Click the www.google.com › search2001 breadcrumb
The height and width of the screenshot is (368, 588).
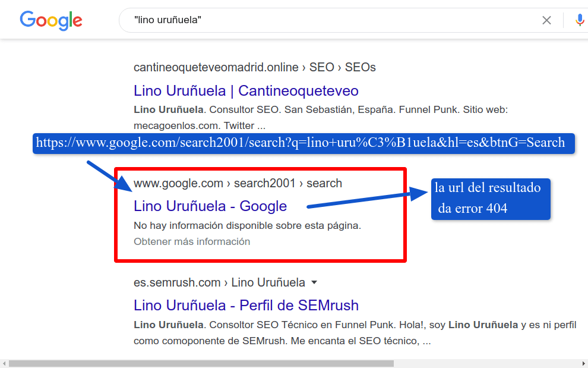238,183
